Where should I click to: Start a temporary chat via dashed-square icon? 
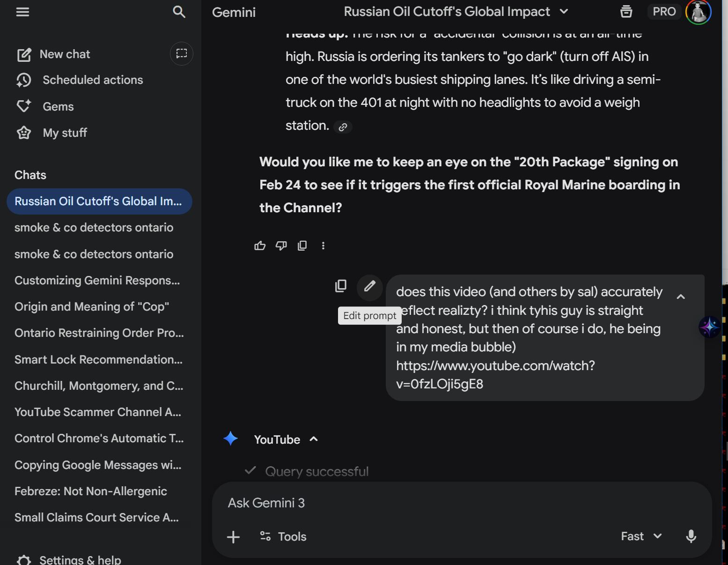point(181,54)
